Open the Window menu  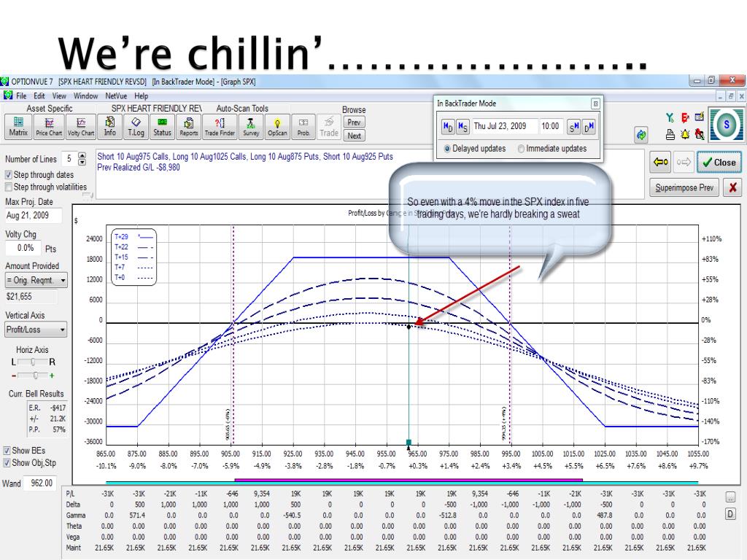(x=86, y=96)
